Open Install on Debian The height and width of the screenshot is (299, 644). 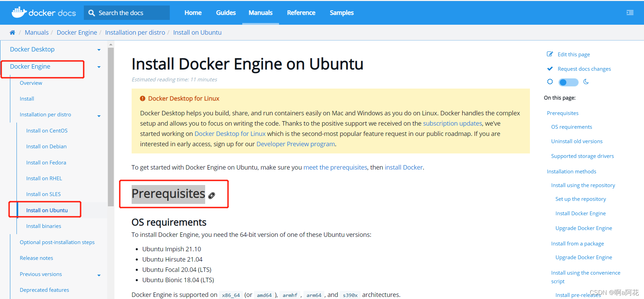point(46,147)
